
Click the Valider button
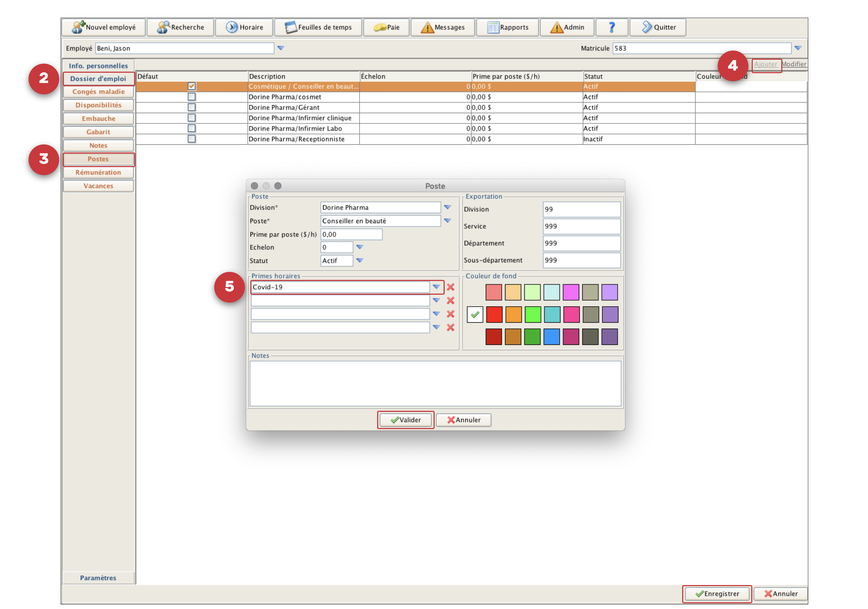(x=406, y=420)
